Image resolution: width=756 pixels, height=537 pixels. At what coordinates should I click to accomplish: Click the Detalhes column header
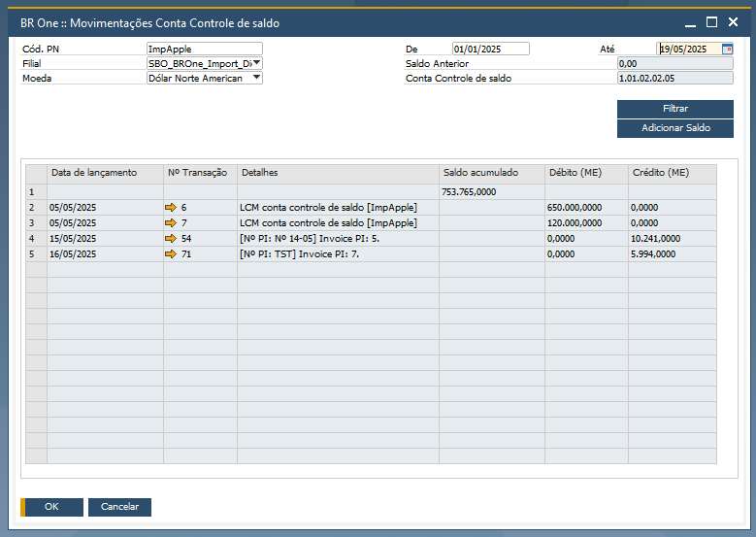(338, 173)
